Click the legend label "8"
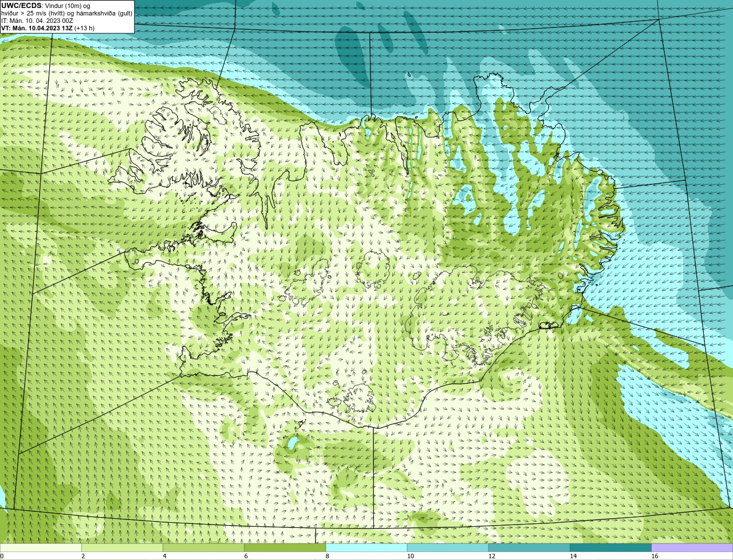 click(x=328, y=556)
